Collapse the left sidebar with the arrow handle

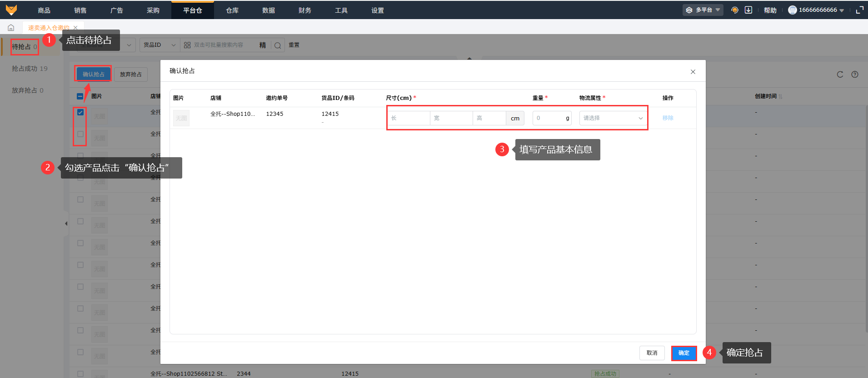[66, 224]
